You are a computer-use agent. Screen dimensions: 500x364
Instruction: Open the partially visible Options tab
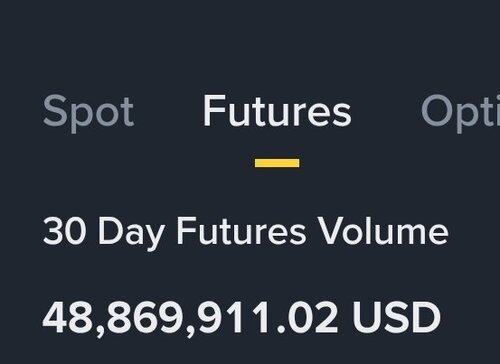[x=461, y=113]
